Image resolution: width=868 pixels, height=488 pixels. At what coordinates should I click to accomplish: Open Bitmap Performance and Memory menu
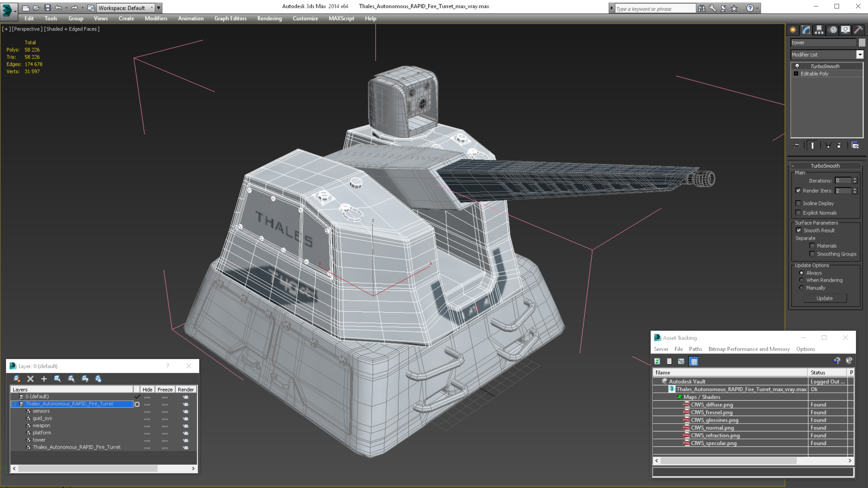click(x=749, y=349)
